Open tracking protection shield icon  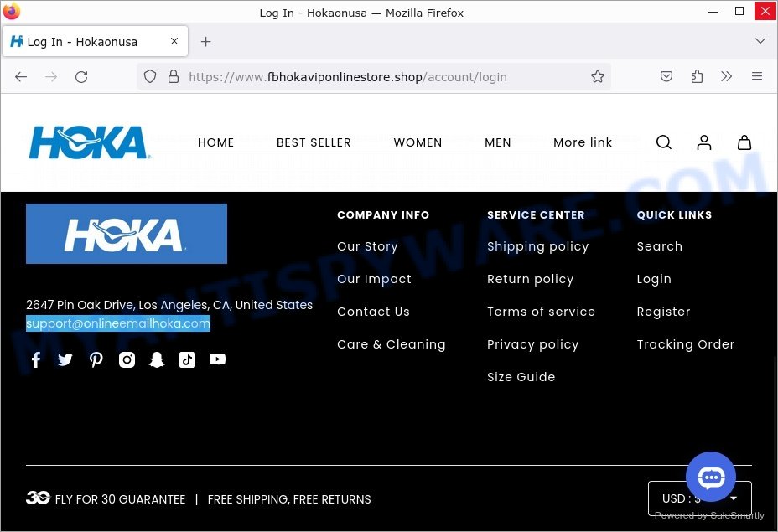tap(150, 76)
